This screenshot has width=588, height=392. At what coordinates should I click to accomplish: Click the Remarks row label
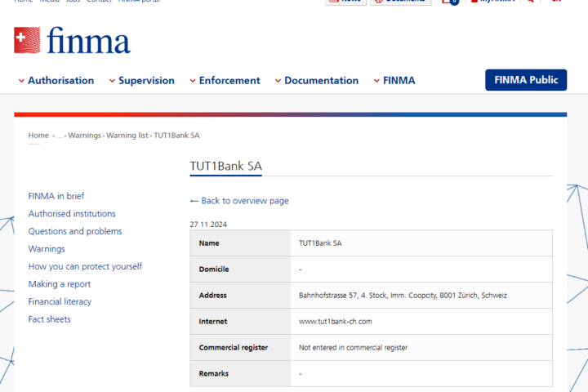pos(214,373)
